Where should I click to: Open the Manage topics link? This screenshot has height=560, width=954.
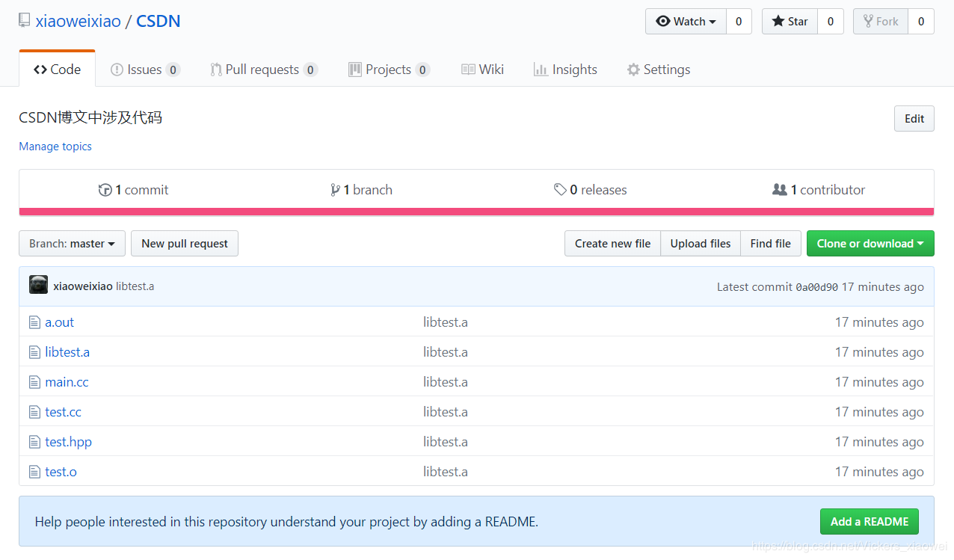pyautogui.click(x=55, y=147)
